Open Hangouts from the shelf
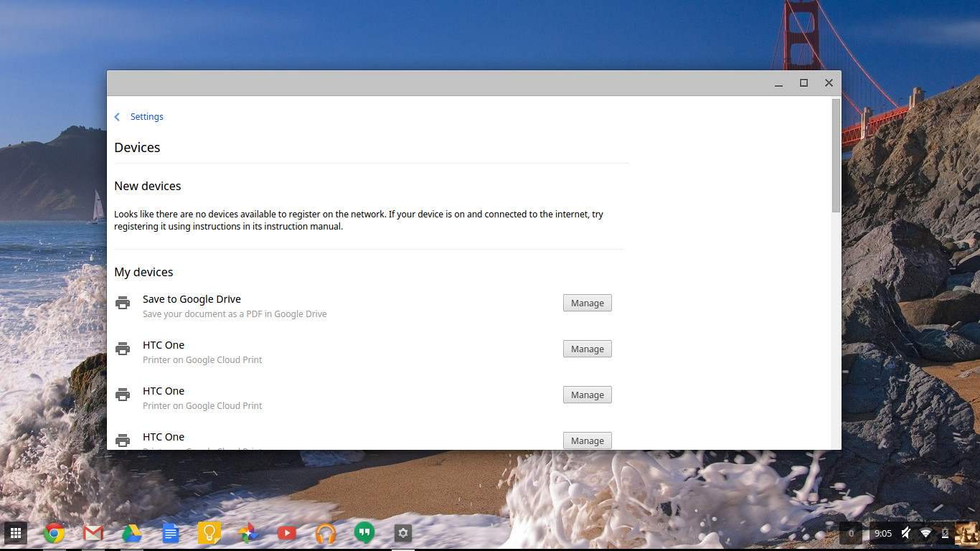 coord(364,533)
